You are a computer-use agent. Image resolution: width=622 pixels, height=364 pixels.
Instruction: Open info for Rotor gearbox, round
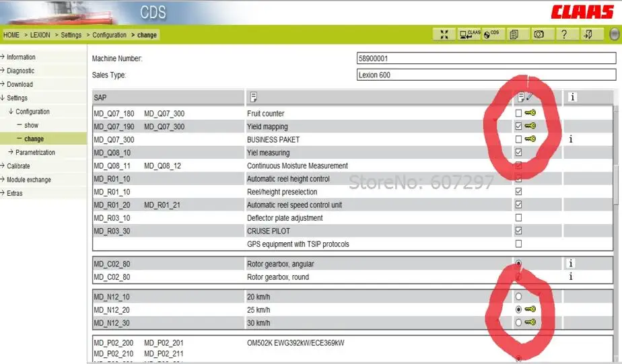(x=570, y=277)
